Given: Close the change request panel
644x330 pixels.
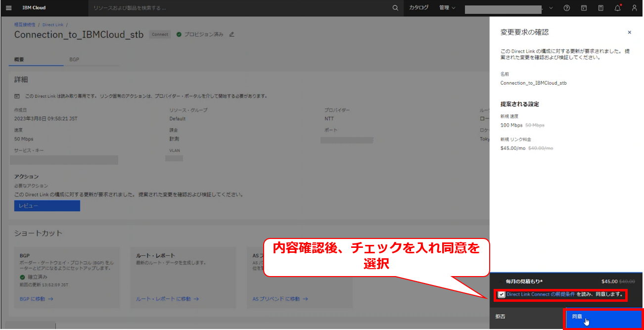Looking at the screenshot, I should 629,32.
